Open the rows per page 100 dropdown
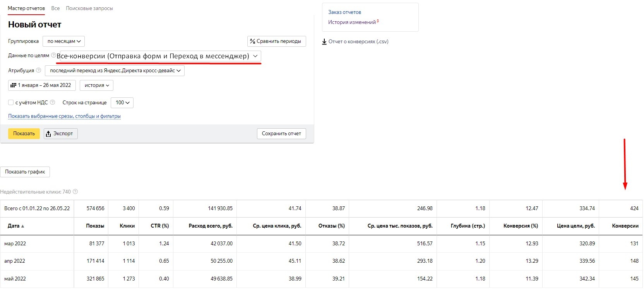Image resolution: width=644 pixels, height=289 pixels. coord(122,103)
